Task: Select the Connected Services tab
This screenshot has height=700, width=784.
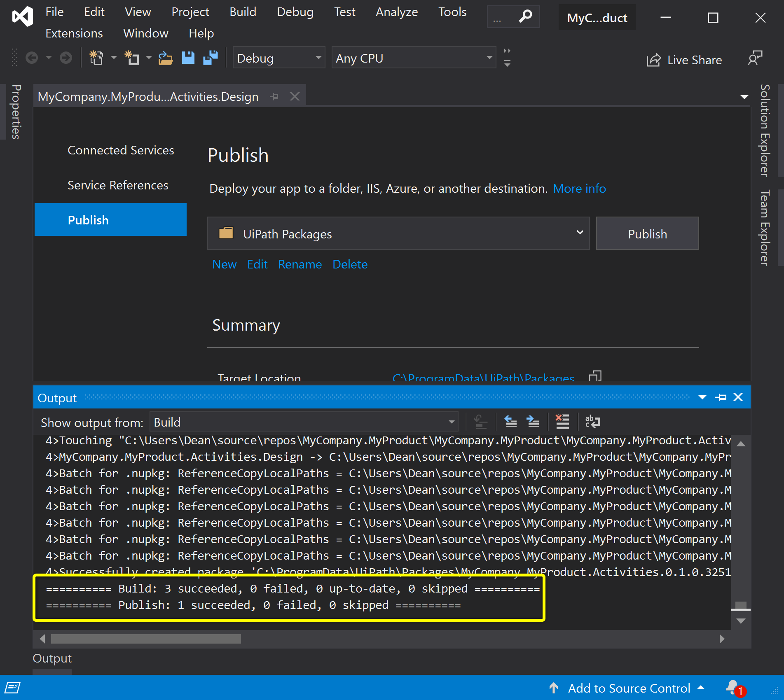Action: click(x=120, y=150)
